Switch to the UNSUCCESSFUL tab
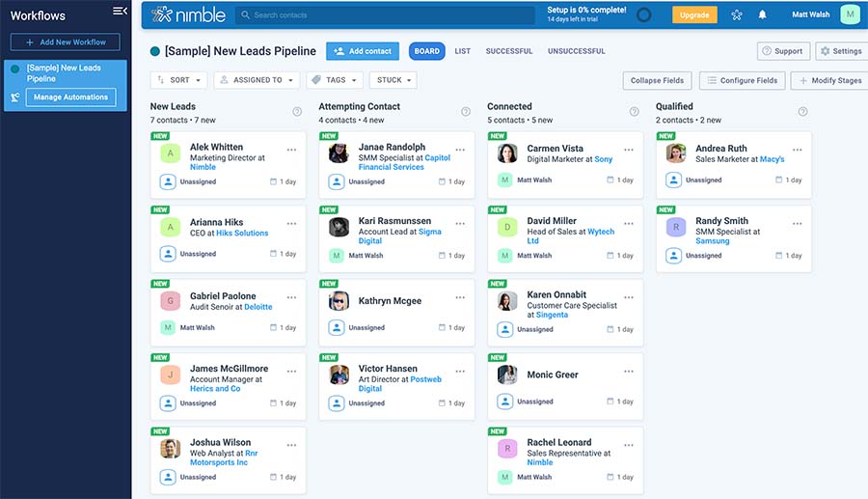The width and height of the screenshot is (868, 499). pyautogui.click(x=577, y=51)
